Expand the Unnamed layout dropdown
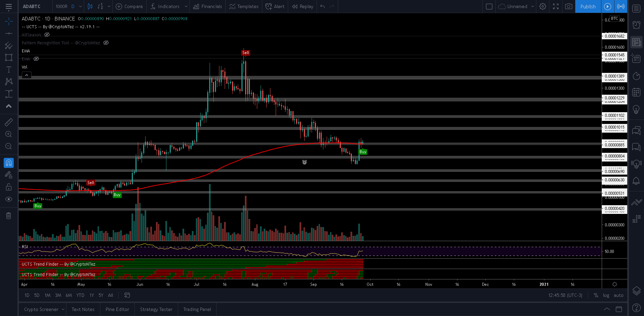This screenshot has width=644, height=316. (x=532, y=6)
